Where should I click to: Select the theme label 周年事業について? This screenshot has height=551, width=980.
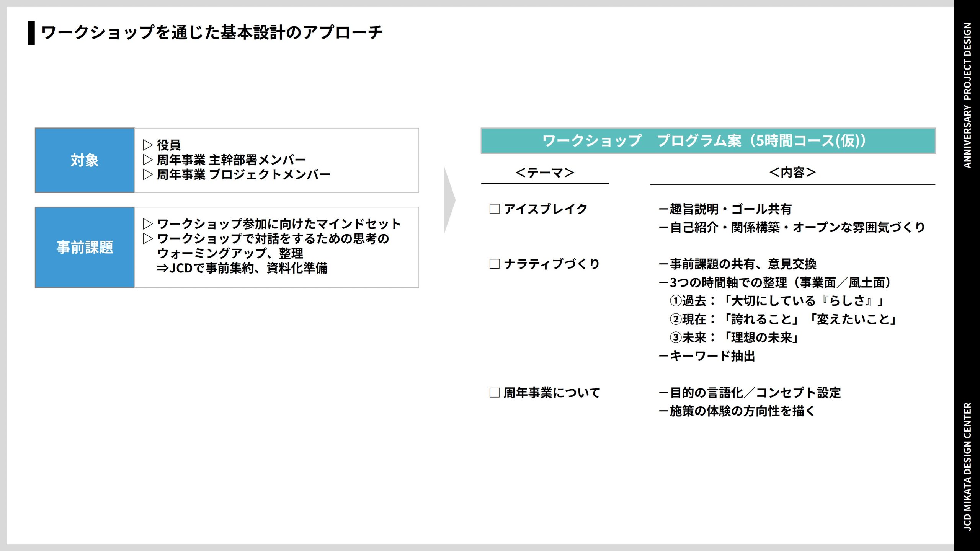tap(552, 393)
